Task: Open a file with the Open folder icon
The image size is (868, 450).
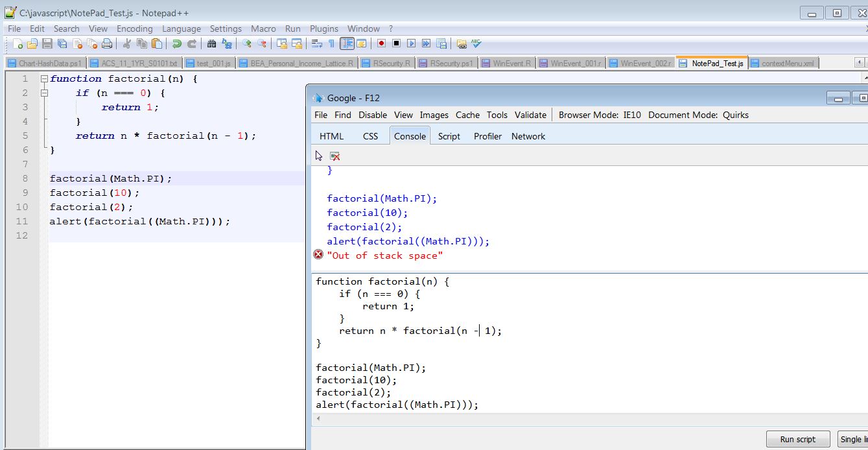Action: point(32,43)
